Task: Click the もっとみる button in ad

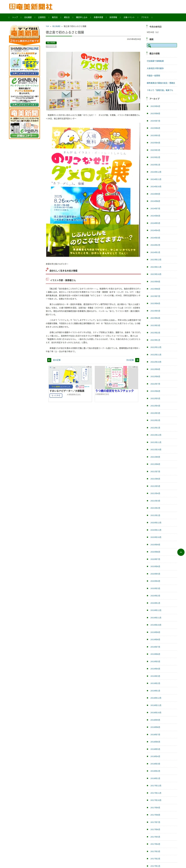Action: coord(56,396)
